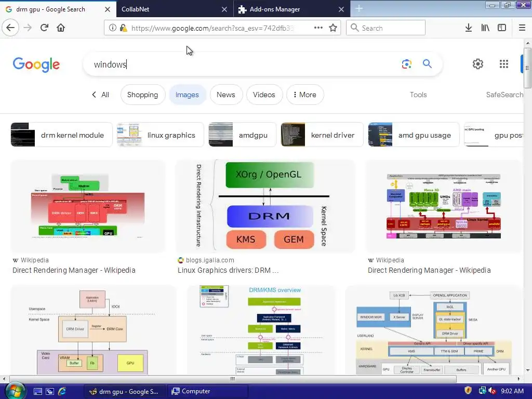This screenshot has height=399, width=532.
Task: Show site information icon in address bar
Action: coord(113,28)
